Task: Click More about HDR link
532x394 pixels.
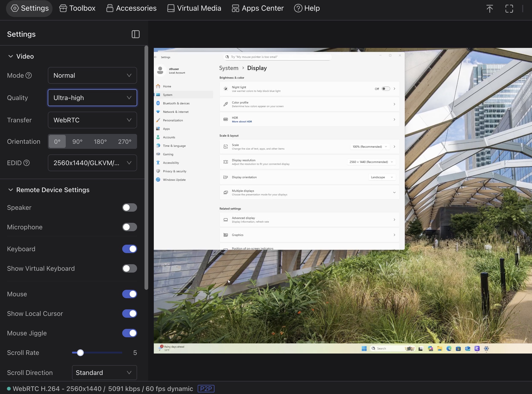Action: click(x=242, y=122)
